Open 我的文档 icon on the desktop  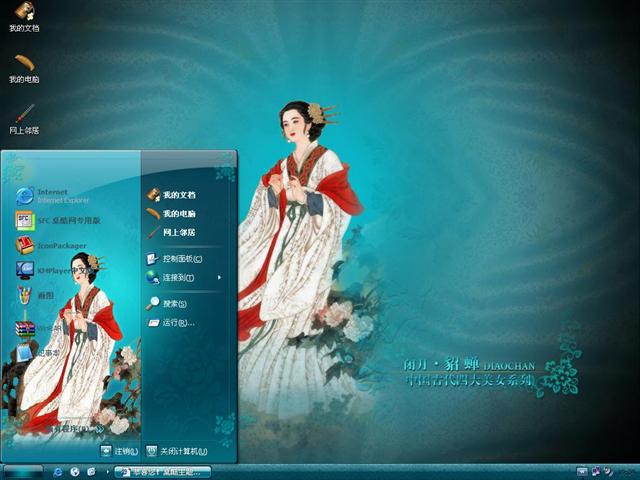coord(24,16)
